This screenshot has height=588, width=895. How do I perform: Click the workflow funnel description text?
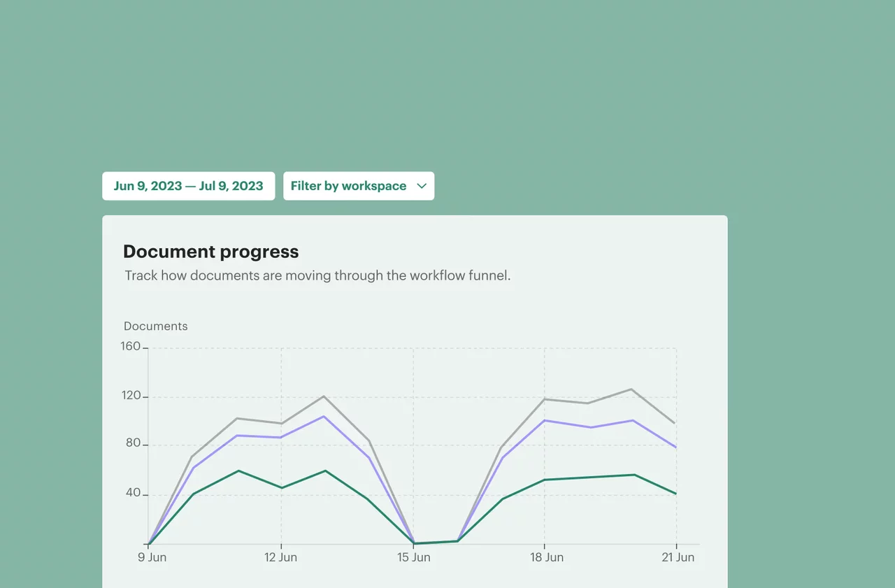point(318,275)
